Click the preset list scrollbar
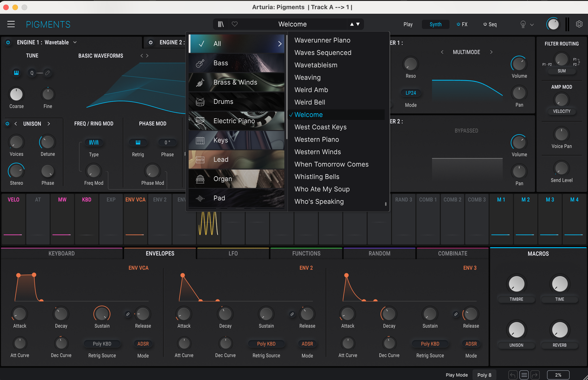 click(385, 204)
